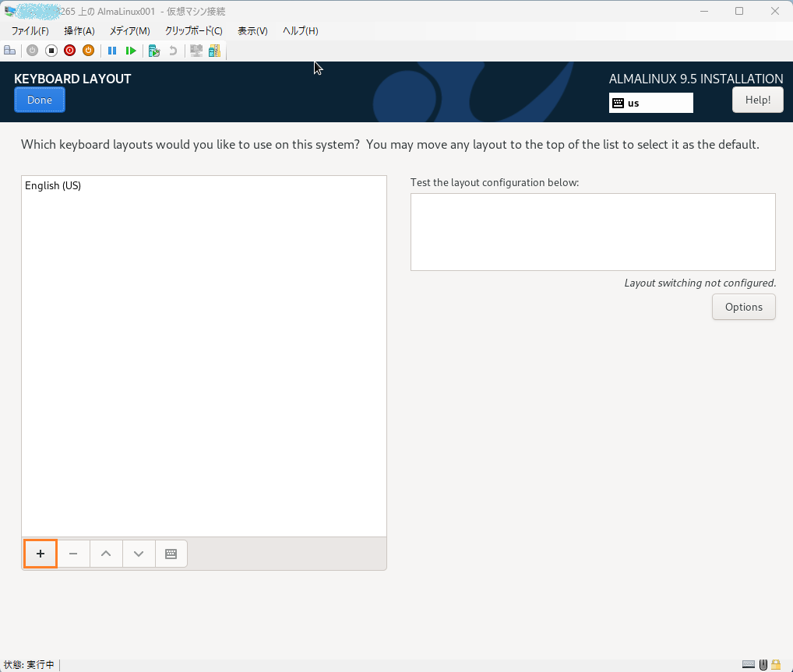Open the 操作(A) menu
This screenshot has width=793, height=672.
tap(79, 31)
